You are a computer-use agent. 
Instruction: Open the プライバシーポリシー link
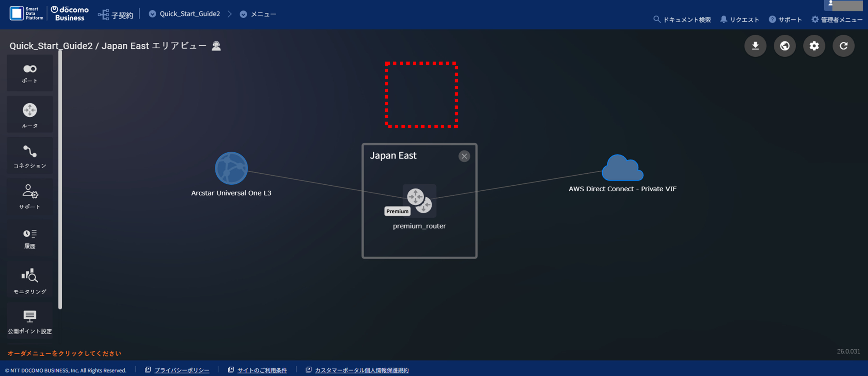click(182, 370)
